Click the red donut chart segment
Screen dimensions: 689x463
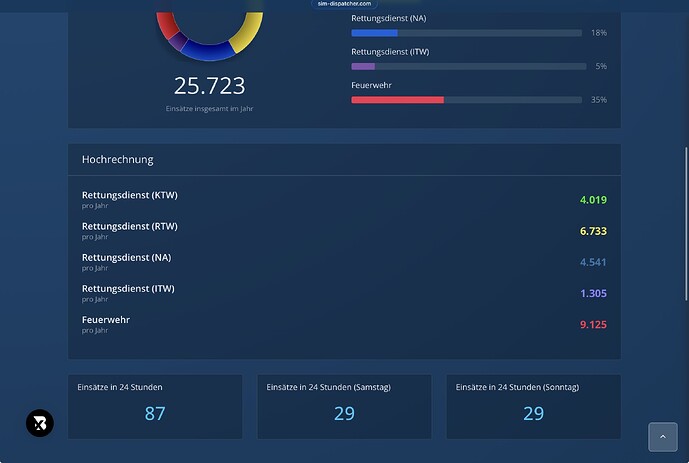click(167, 25)
